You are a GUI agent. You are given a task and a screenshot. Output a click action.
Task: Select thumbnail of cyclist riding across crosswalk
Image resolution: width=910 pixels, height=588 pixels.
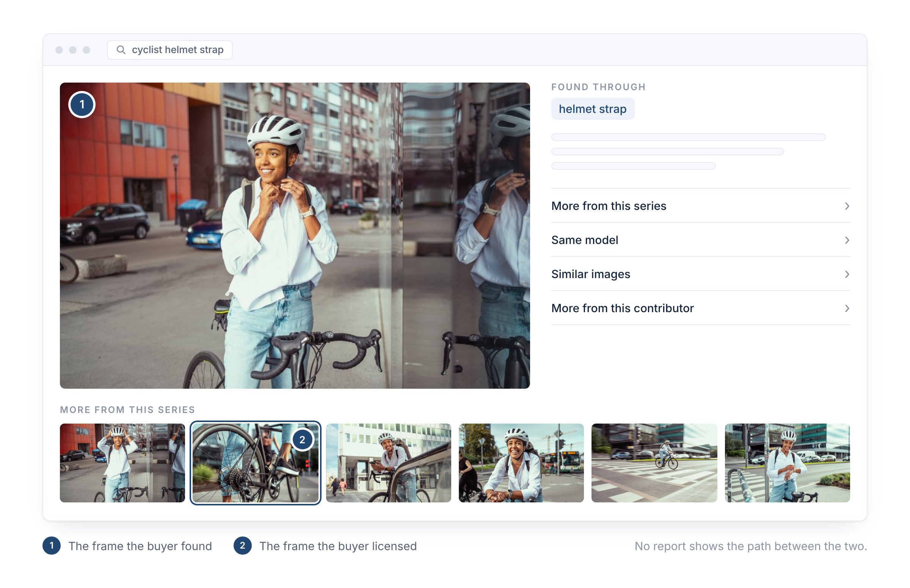654,463
